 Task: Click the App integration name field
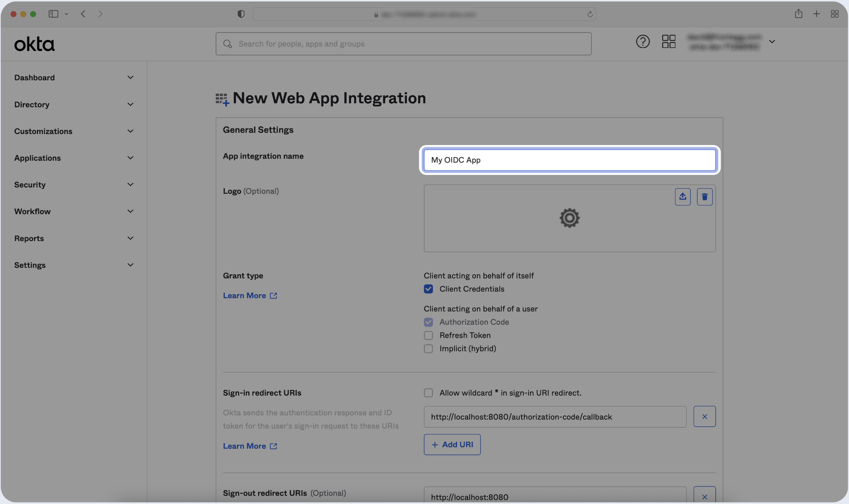tap(569, 160)
